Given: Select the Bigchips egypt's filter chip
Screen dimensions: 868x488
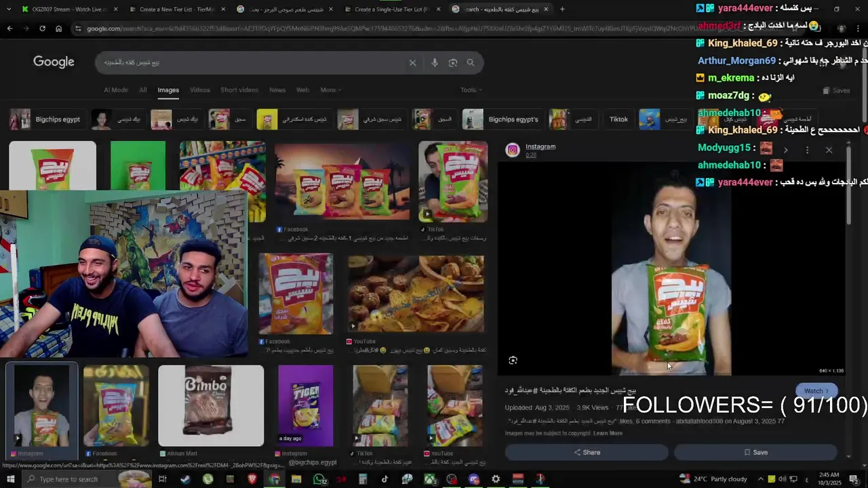Looking at the screenshot, I should point(502,119).
